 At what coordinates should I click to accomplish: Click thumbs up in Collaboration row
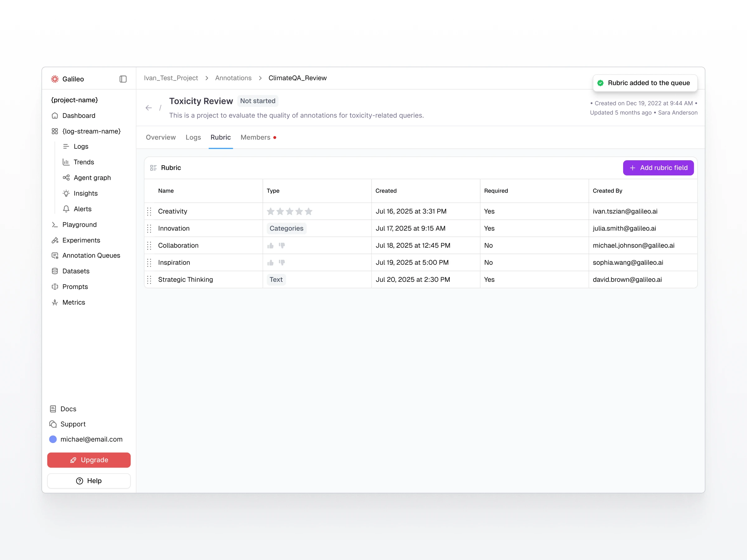coord(270,246)
